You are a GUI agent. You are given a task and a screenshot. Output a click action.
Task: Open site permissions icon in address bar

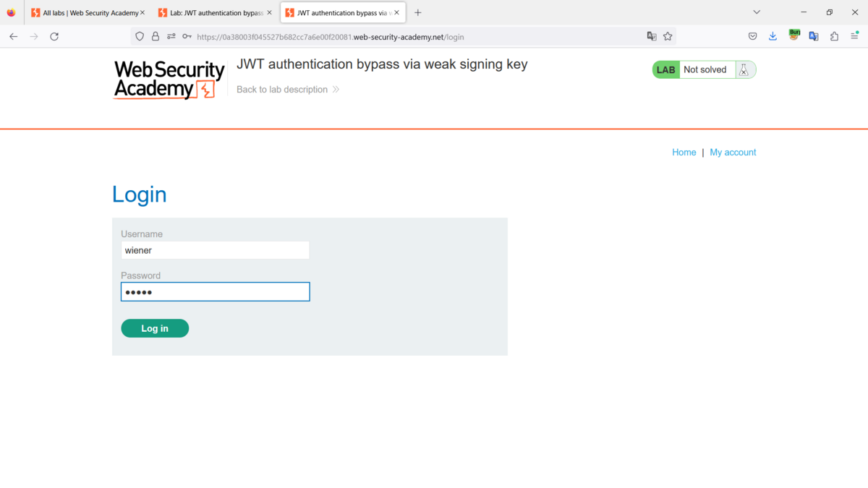pyautogui.click(x=171, y=36)
